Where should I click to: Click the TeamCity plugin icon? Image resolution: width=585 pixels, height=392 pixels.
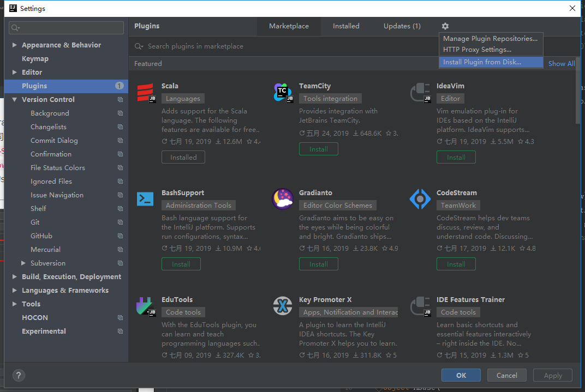282,92
